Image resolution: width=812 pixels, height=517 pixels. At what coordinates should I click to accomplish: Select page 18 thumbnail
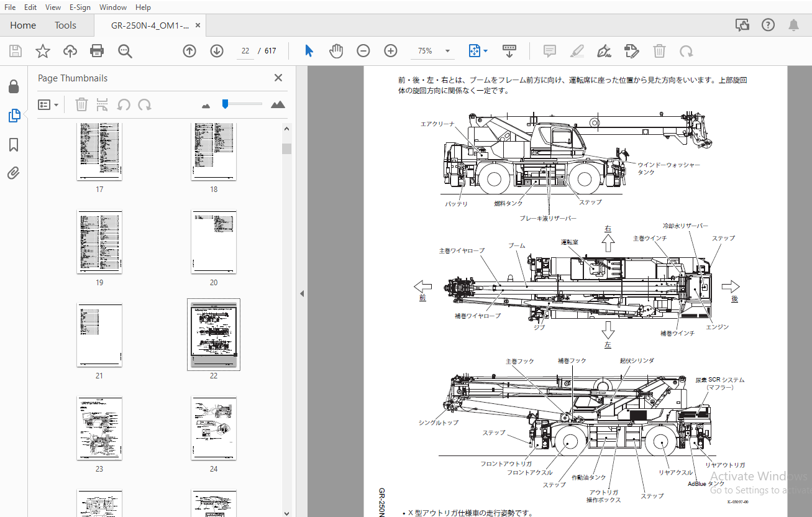pos(214,152)
